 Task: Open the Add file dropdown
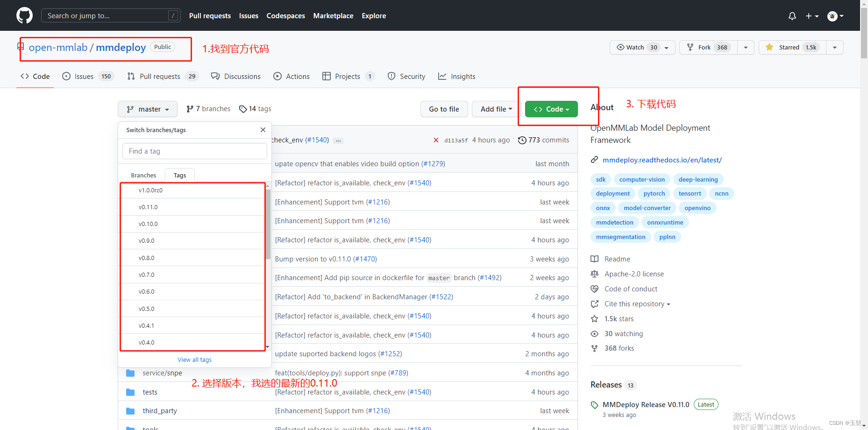tap(496, 109)
